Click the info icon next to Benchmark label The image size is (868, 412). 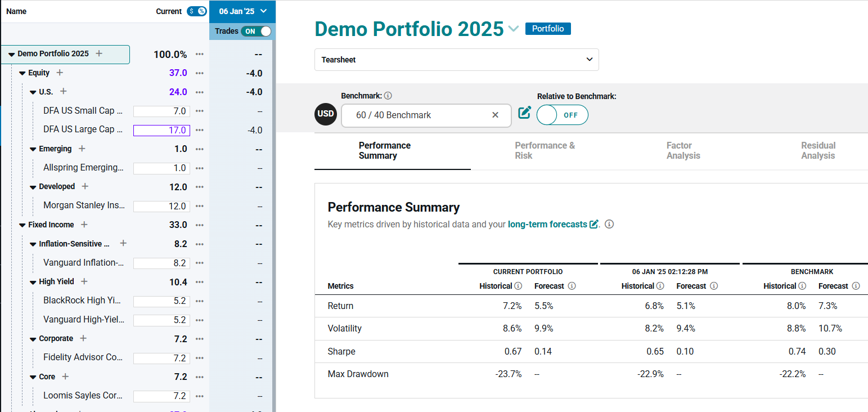pos(388,96)
